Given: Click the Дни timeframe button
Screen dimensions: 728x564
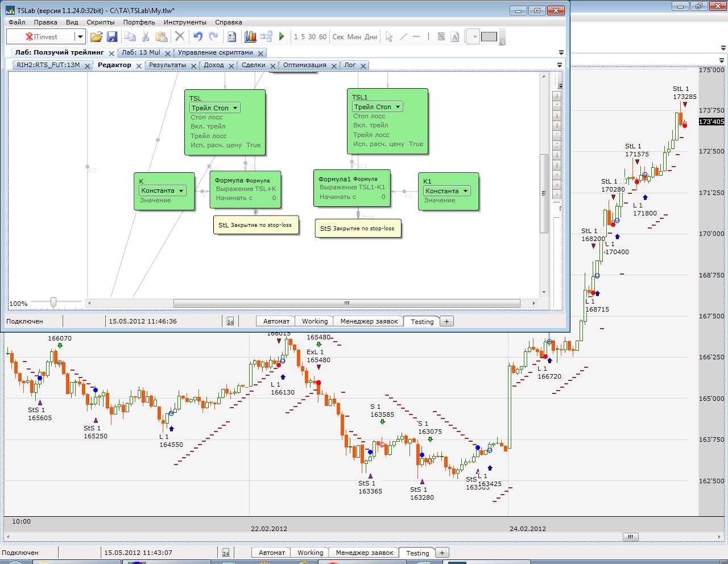Looking at the screenshot, I should pos(371,37).
